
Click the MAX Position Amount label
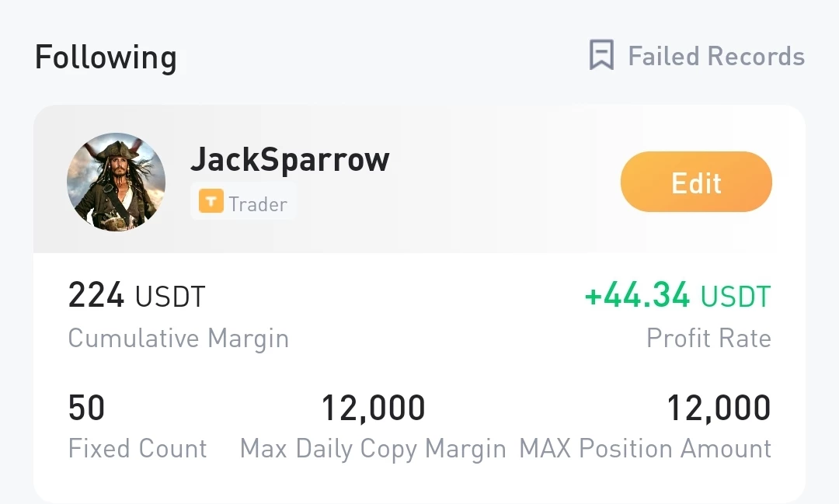[646, 448]
